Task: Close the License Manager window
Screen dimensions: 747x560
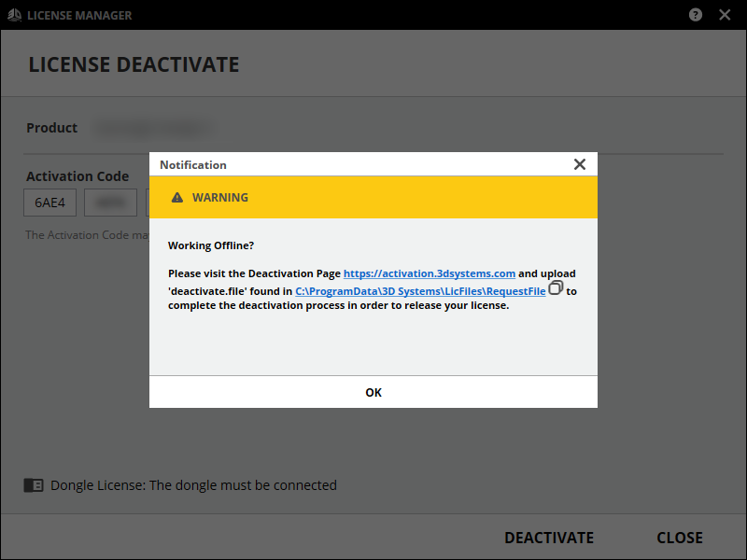Action: click(725, 15)
